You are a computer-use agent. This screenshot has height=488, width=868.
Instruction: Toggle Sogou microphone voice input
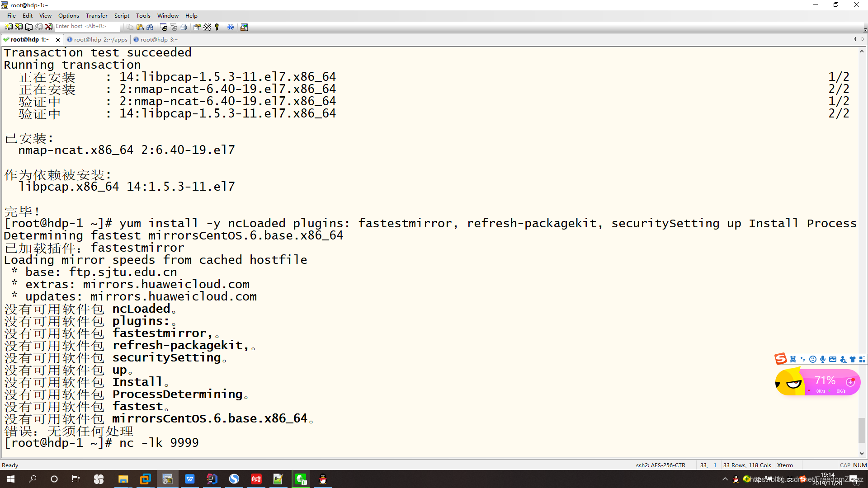(x=823, y=359)
